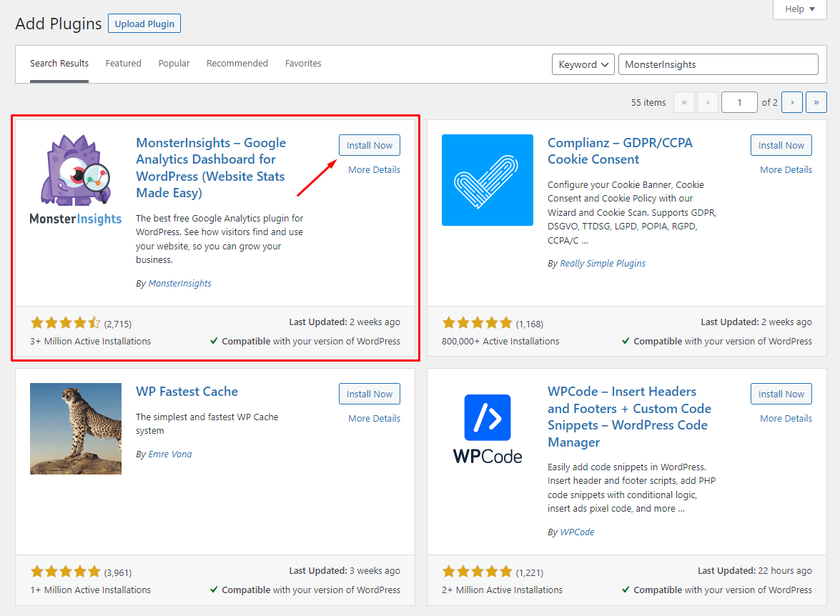Image resolution: width=840 pixels, height=616 pixels.
Task: Click the MonsterInsights star rating
Action: 65,323
